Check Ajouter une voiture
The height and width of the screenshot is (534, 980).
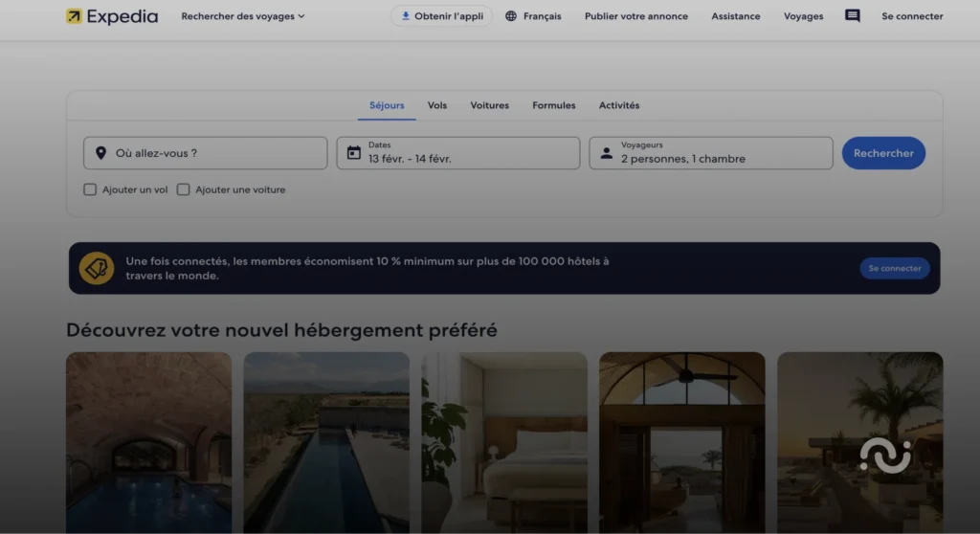click(x=183, y=189)
